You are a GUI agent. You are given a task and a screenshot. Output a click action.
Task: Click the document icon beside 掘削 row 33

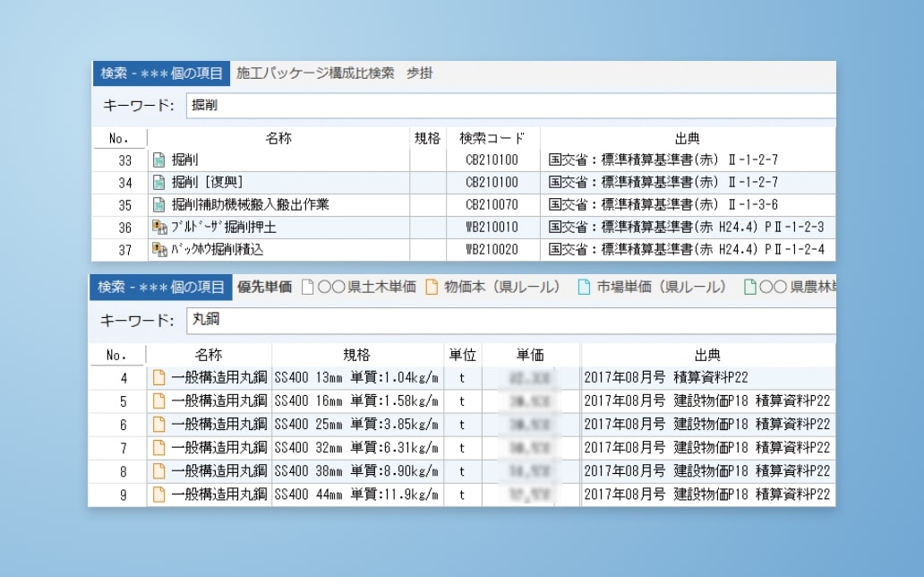pos(159,160)
